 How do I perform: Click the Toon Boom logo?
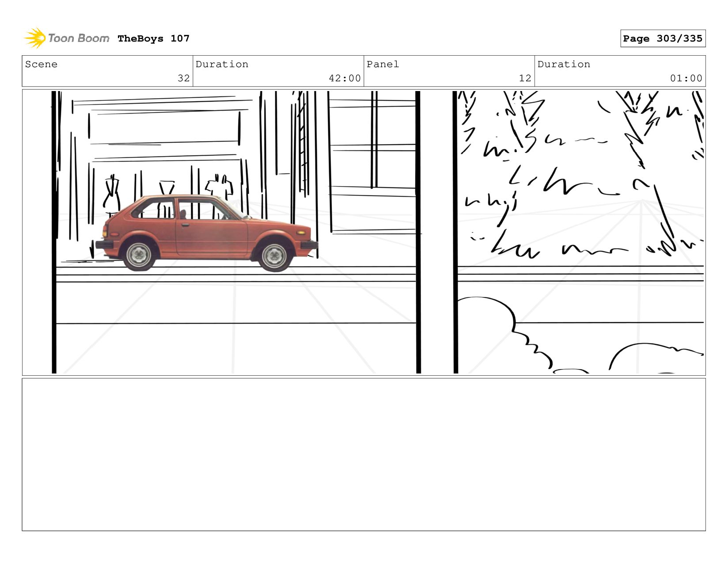point(67,38)
